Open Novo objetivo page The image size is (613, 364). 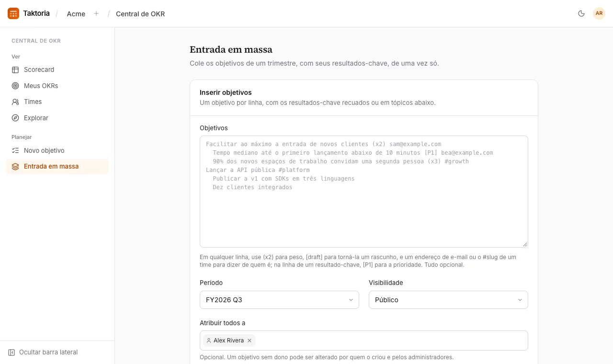click(x=57, y=151)
